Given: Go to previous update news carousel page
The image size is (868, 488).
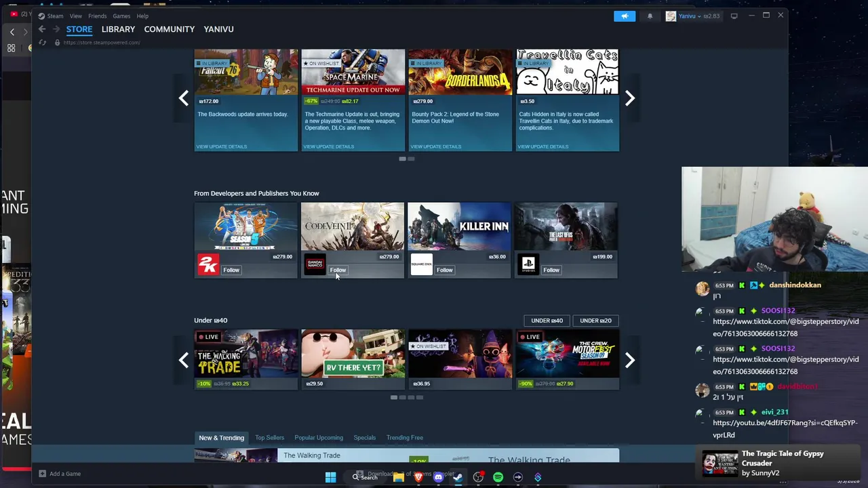Looking at the screenshot, I should pyautogui.click(x=184, y=98).
